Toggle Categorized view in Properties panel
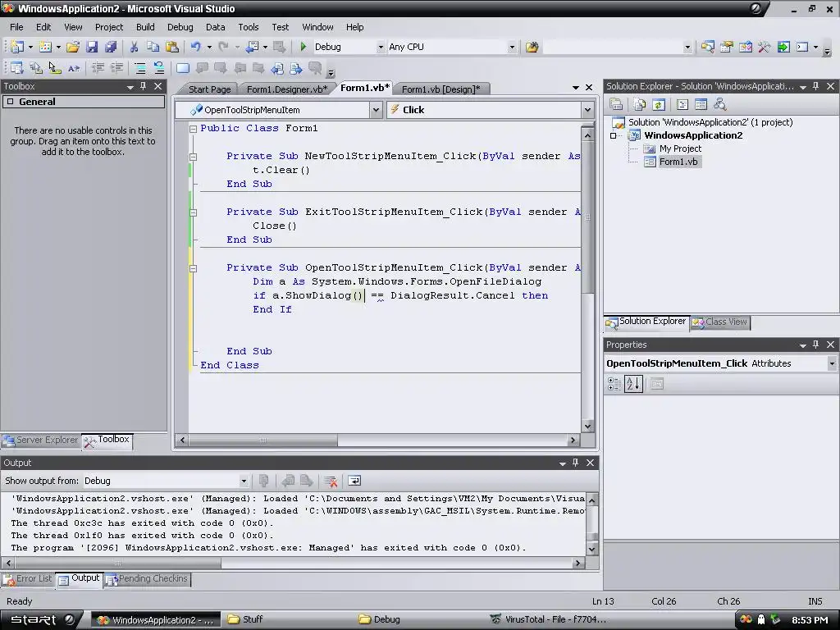Viewport: 840px width, 630px height. tap(614, 384)
